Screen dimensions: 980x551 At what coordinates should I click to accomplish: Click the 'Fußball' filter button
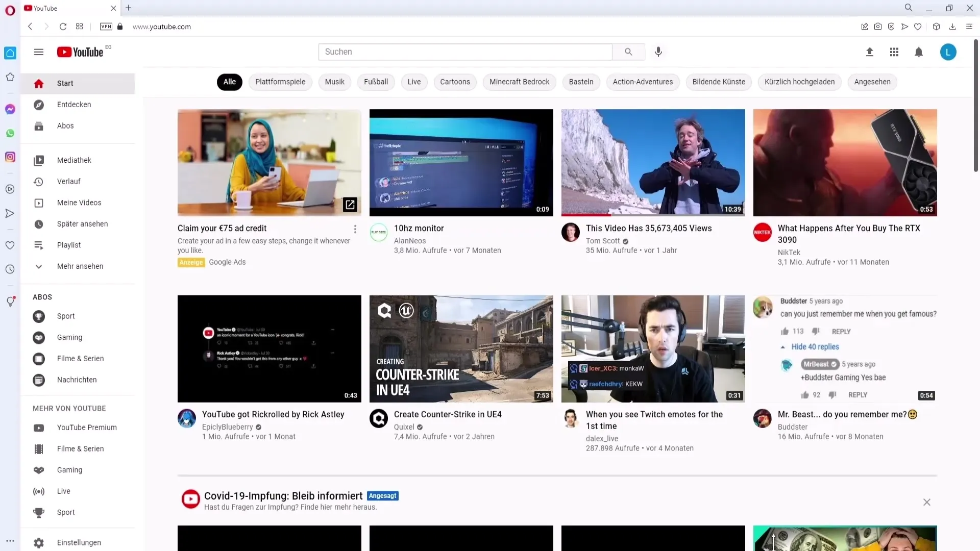point(376,82)
